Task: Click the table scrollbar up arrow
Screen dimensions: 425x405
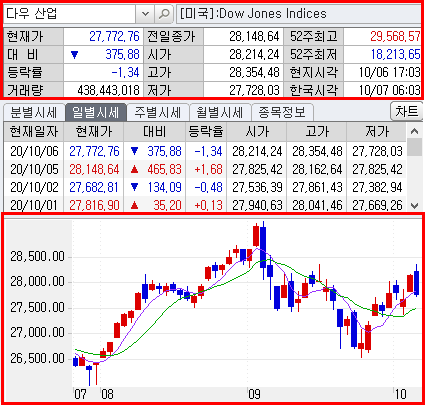Action: (414, 131)
